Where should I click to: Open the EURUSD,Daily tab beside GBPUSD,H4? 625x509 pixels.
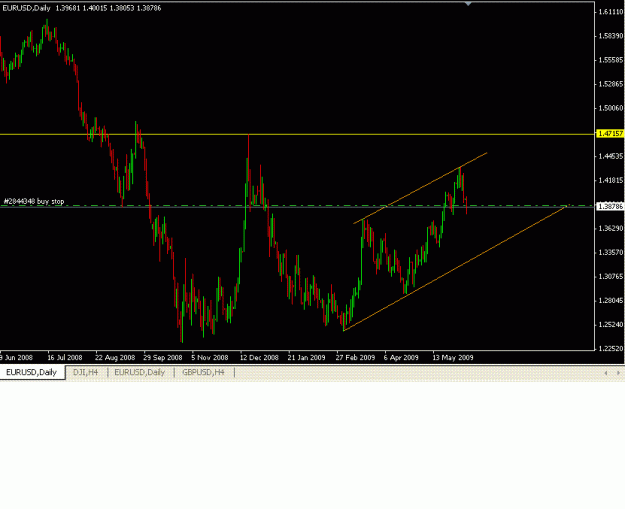(140, 372)
